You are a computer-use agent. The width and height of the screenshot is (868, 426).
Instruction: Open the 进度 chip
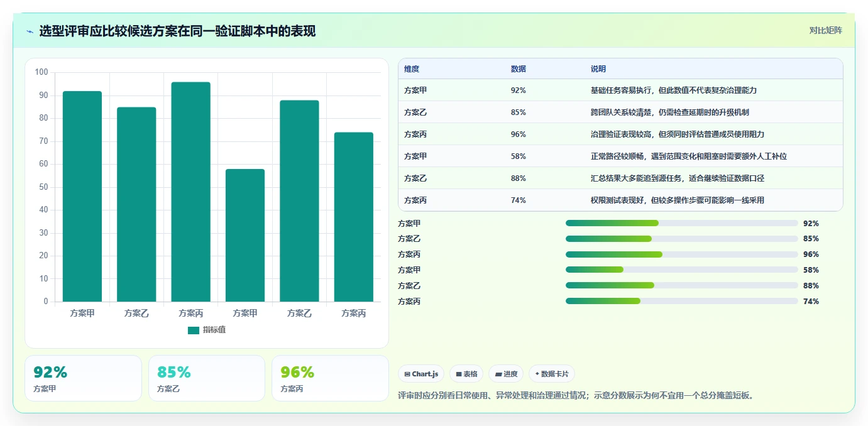pyautogui.click(x=506, y=374)
